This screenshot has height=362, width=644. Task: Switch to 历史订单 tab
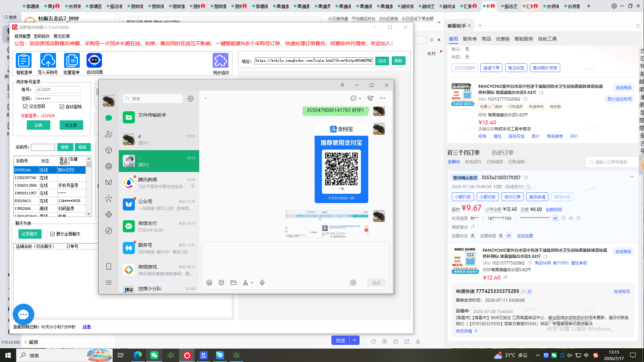click(502, 153)
